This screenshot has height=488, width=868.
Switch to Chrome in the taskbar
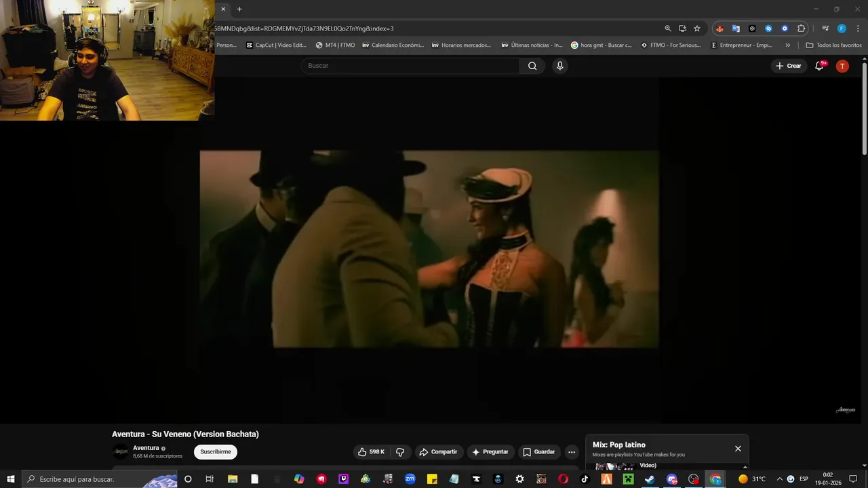pyautogui.click(x=715, y=479)
